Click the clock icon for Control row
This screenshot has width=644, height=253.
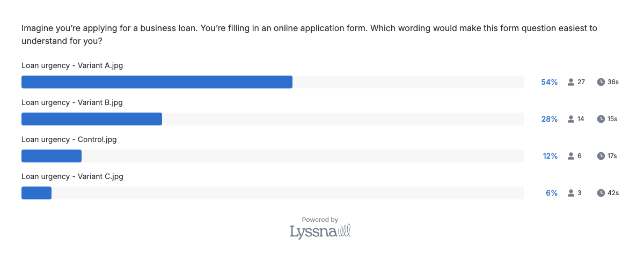(601, 156)
